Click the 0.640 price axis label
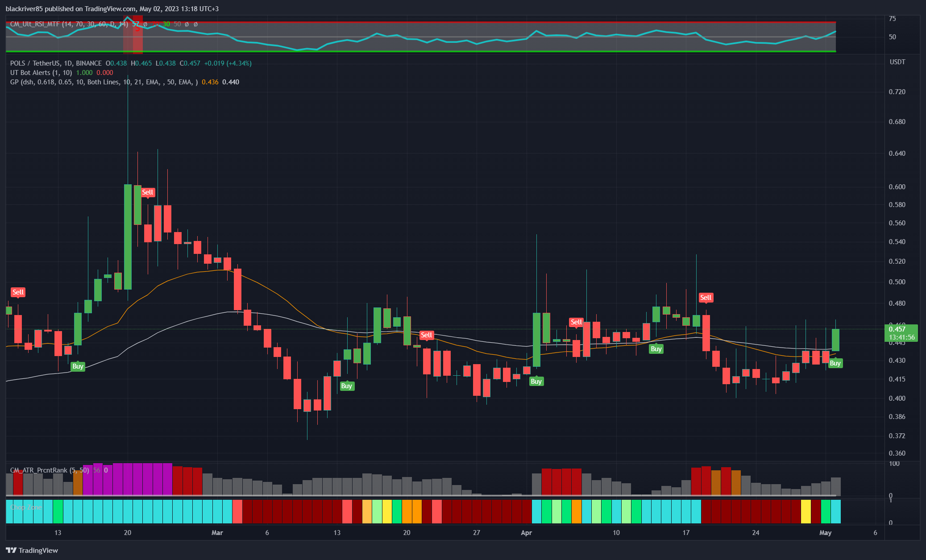 click(897, 153)
